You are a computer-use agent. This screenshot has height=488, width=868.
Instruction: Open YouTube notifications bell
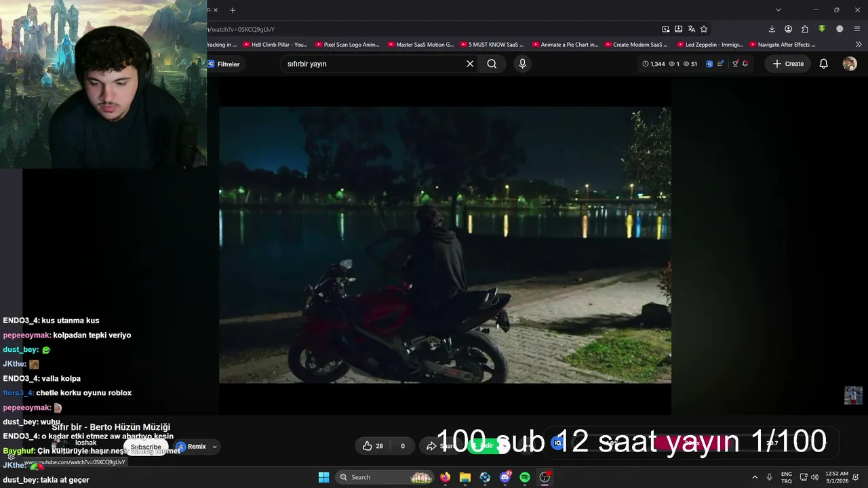coord(823,64)
